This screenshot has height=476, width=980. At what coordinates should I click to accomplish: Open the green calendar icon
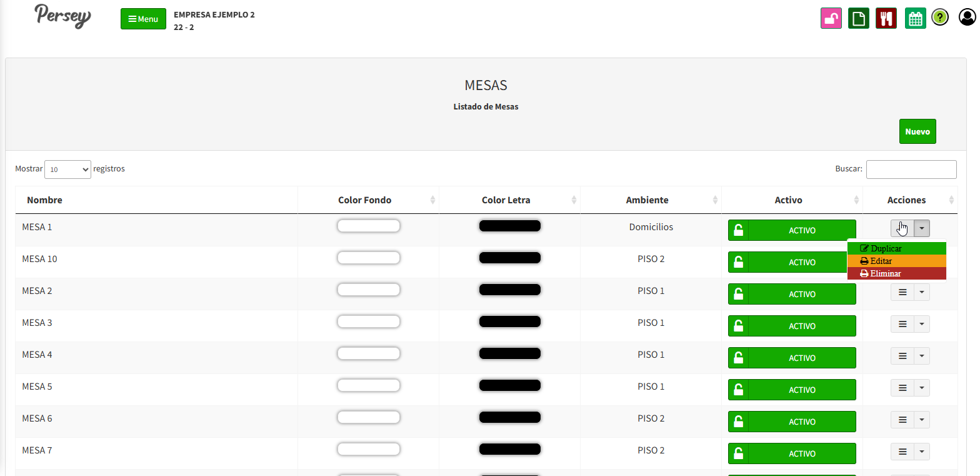tap(916, 19)
